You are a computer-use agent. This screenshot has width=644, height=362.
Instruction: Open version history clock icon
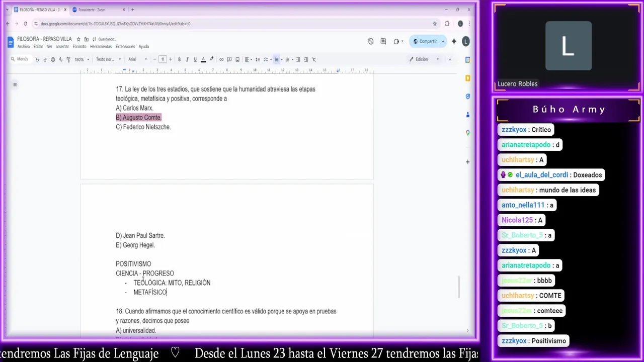(x=371, y=41)
